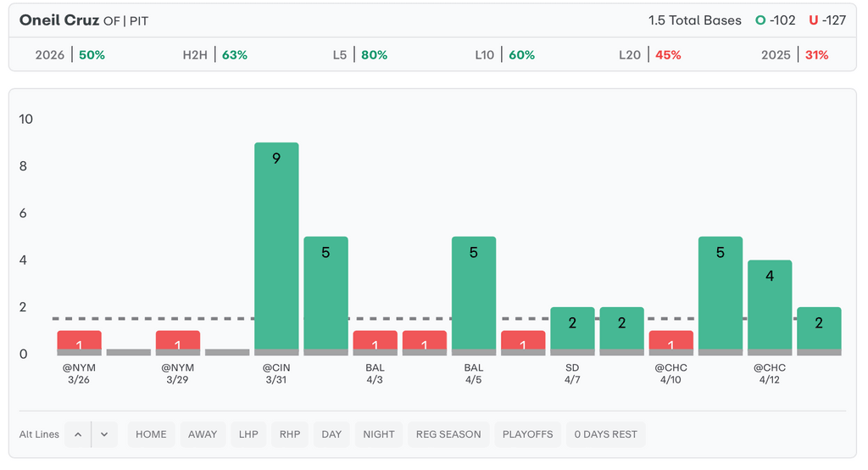
Task: Toggle the AWAY games filter
Action: pos(203,434)
